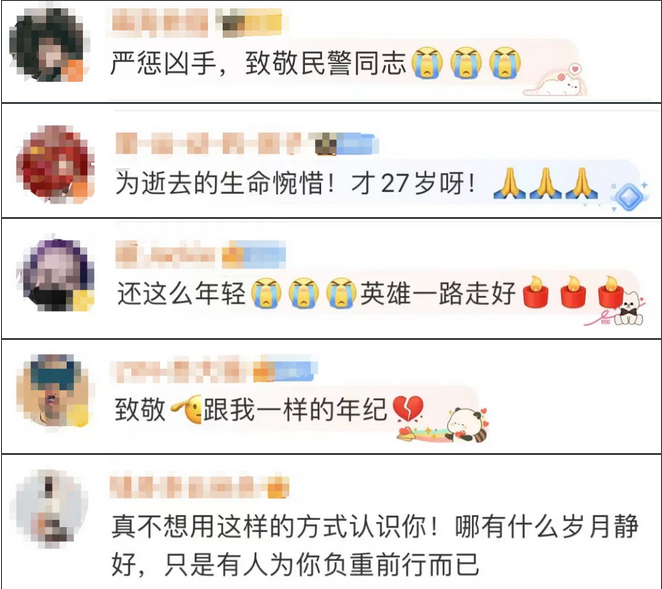
Task: Open the fourth commenter's avatar with blue hat
Action: pos(53,391)
